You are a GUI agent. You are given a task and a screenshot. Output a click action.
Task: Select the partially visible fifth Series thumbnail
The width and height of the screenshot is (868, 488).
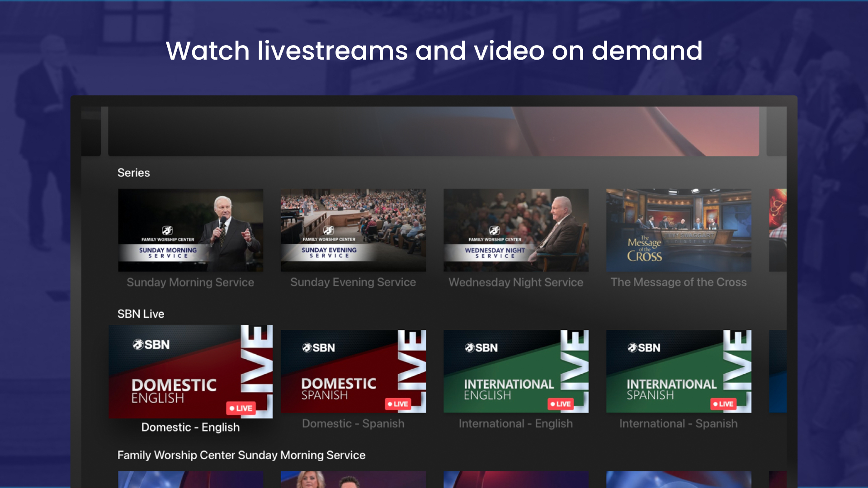click(x=778, y=230)
